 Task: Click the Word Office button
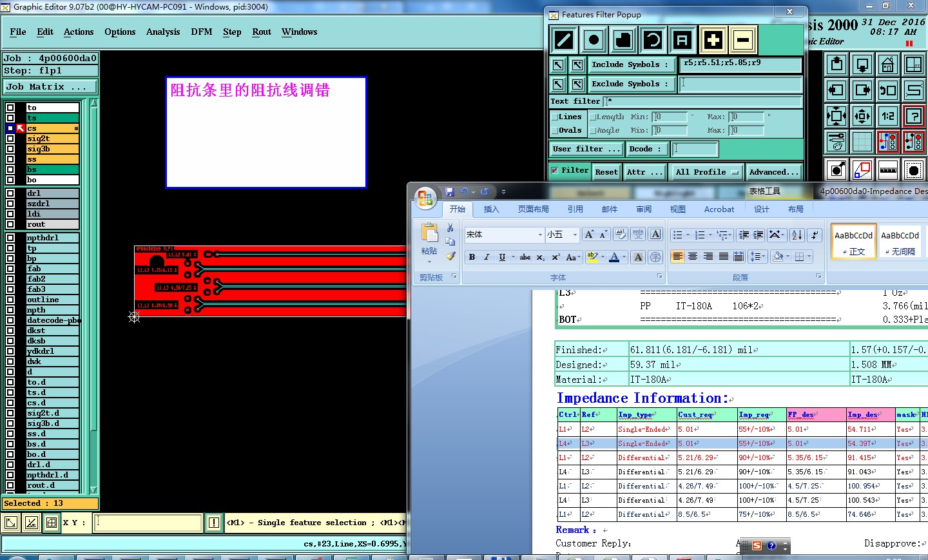[425, 198]
